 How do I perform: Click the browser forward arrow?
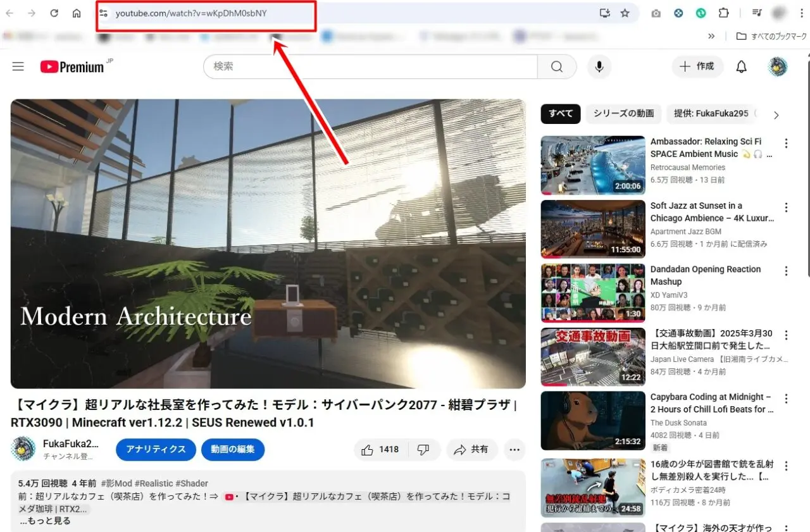click(32, 13)
